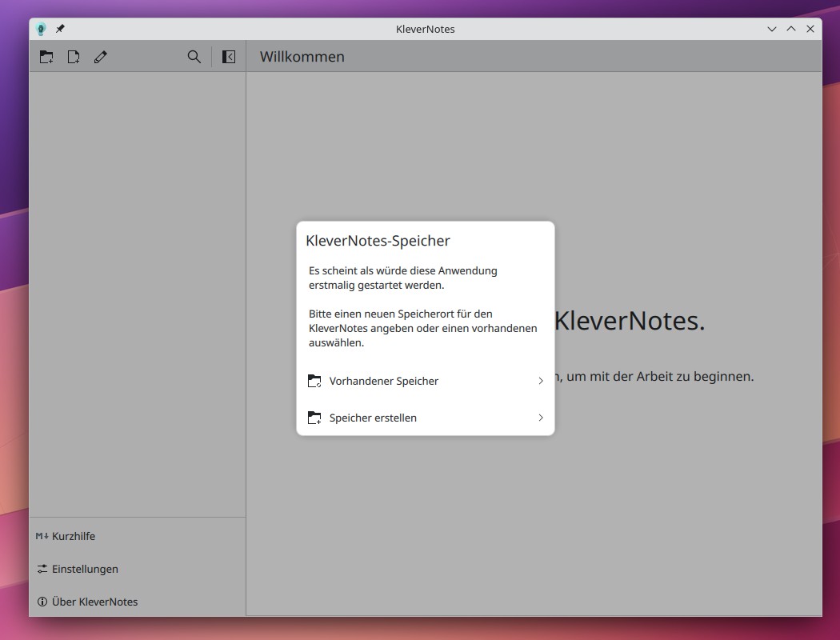Select the Speicher erstellen option
Screen dimensions: 840x640
coord(373,418)
